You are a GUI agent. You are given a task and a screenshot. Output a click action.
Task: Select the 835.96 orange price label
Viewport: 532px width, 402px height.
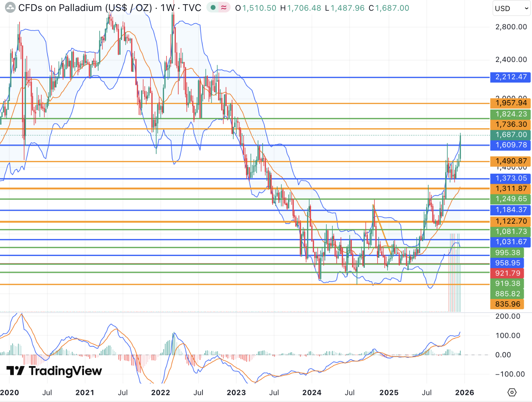point(507,304)
